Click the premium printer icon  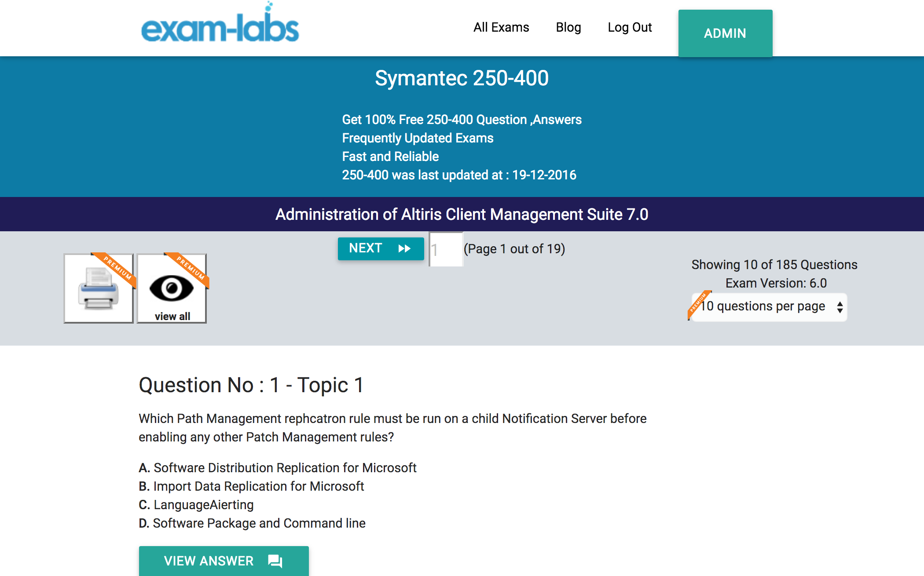tap(99, 288)
